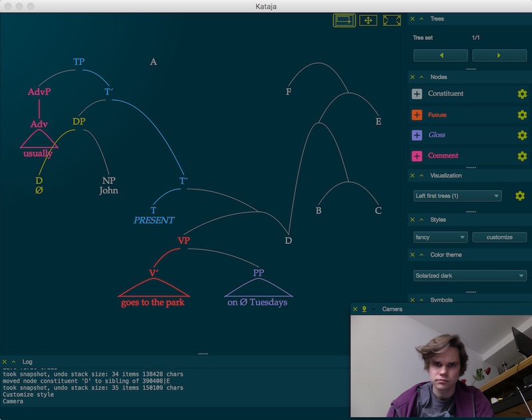Toggle the Camera panel pin icon
Screen dimensions: 532x420
point(364,309)
